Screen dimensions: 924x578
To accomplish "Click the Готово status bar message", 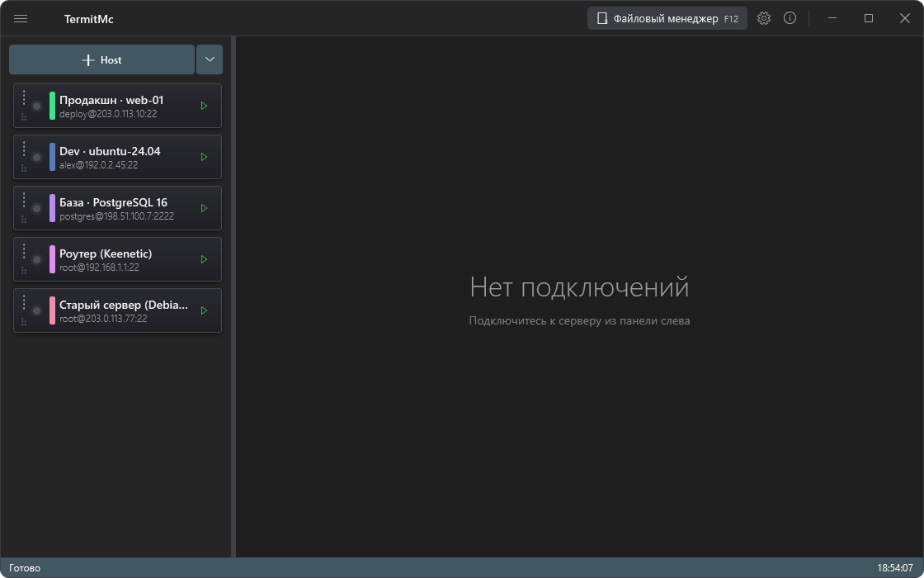I will tap(25, 568).
